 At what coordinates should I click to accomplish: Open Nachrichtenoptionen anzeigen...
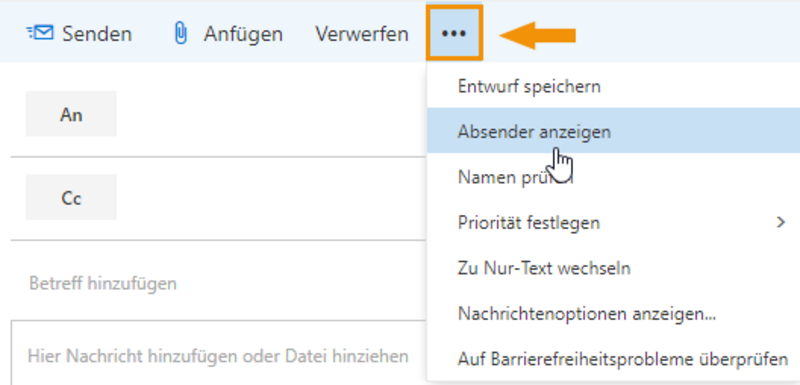coord(613,314)
